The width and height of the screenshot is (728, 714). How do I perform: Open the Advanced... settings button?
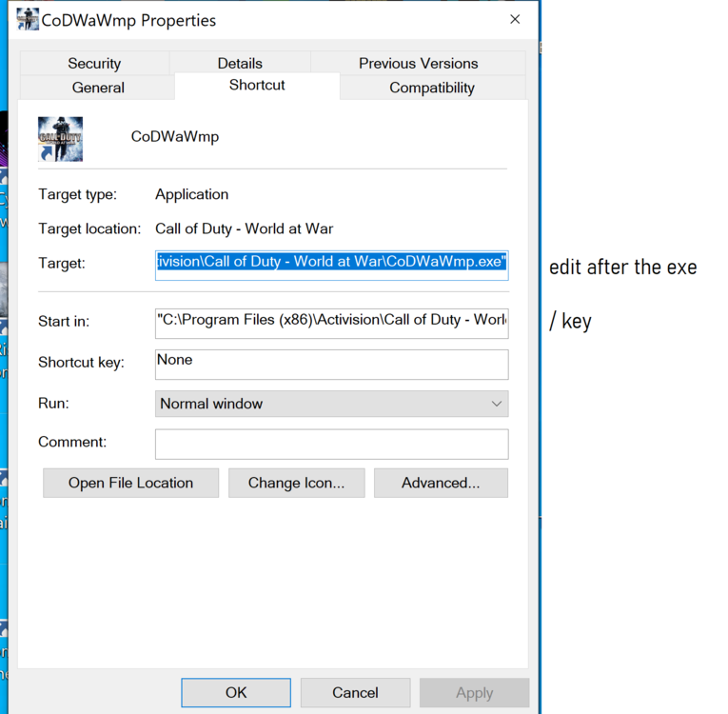(441, 483)
